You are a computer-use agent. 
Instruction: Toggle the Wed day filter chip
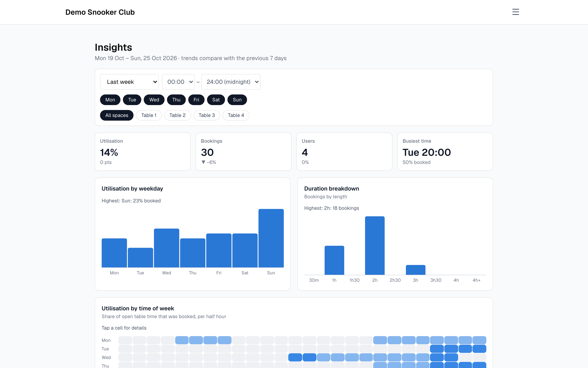tap(154, 100)
